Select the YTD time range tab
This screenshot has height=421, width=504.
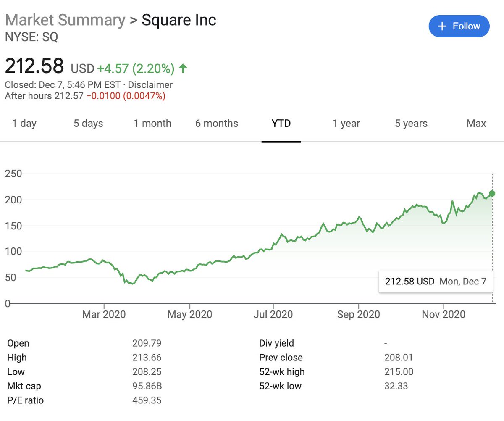click(x=281, y=124)
